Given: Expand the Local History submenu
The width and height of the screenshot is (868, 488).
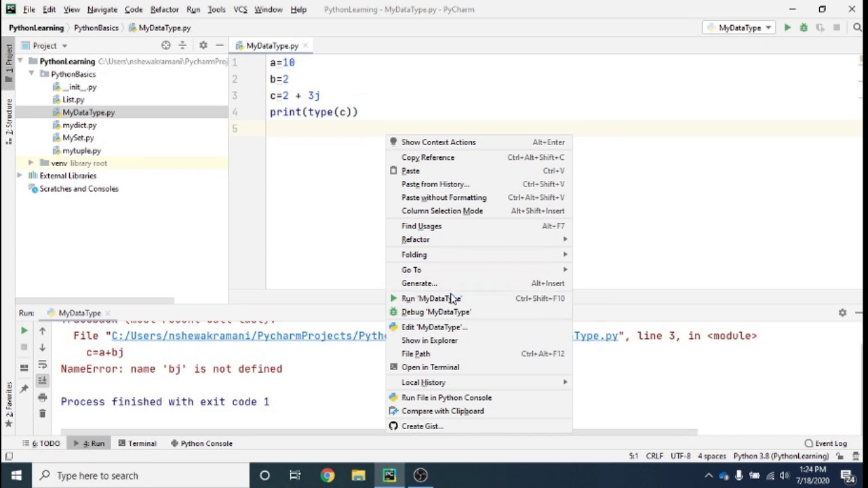Looking at the screenshot, I should 479,383.
